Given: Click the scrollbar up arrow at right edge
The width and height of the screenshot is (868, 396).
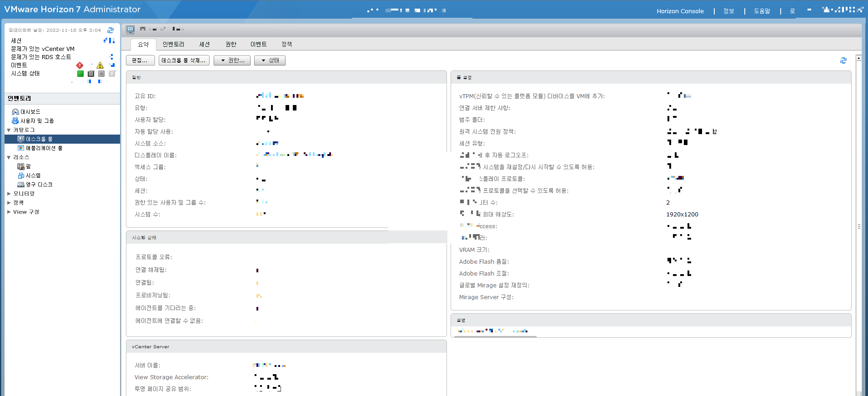Looking at the screenshot, I should [858, 58].
